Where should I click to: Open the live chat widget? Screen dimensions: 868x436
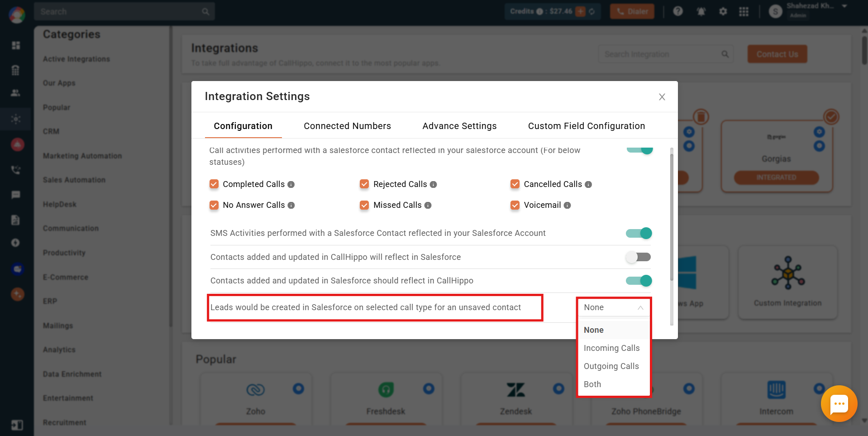click(839, 403)
